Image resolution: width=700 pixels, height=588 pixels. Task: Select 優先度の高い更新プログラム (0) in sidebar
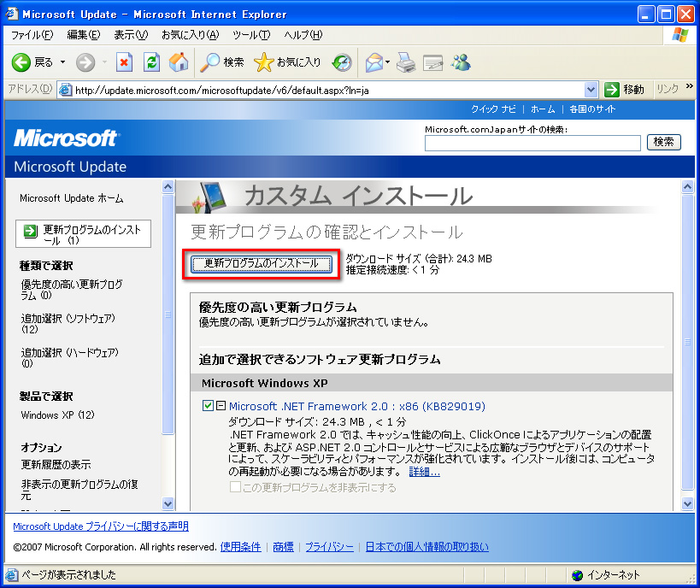(72, 290)
